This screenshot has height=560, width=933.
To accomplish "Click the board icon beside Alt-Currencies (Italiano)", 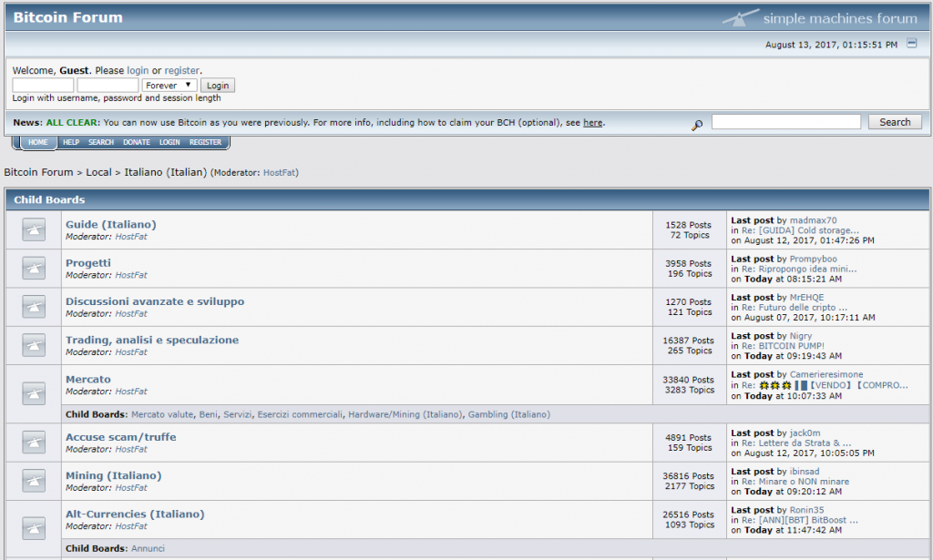I will (x=34, y=528).
